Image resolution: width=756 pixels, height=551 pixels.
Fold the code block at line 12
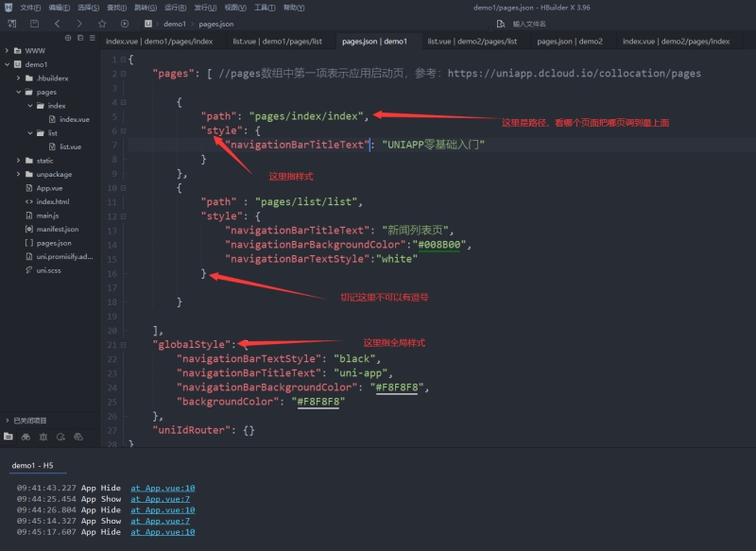point(123,216)
